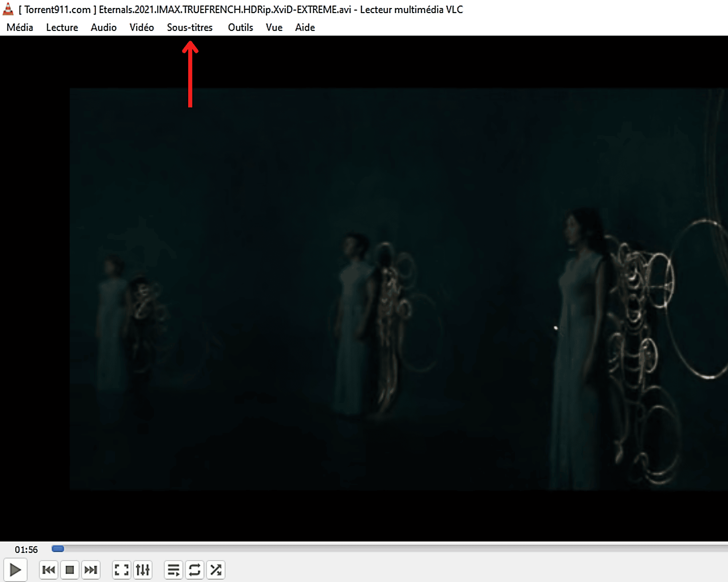
Task: Open extended settings and effects
Action: pos(143,570)
